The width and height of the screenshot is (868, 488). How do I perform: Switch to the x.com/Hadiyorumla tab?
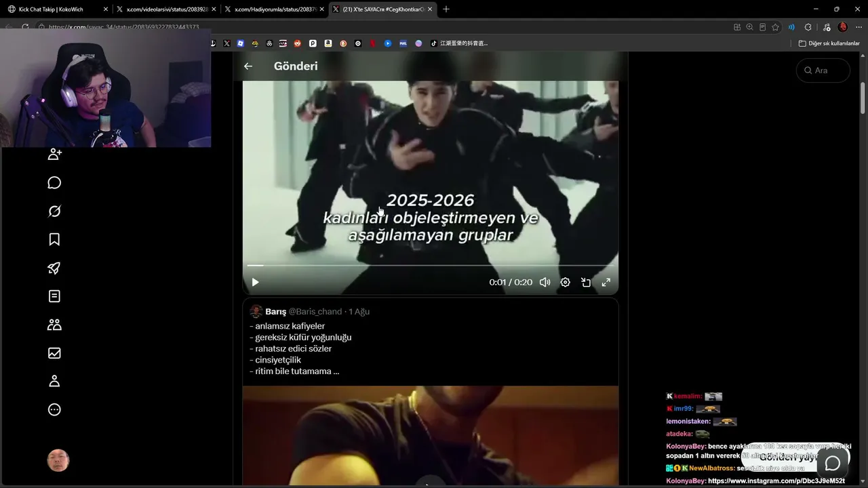[274, 9]
